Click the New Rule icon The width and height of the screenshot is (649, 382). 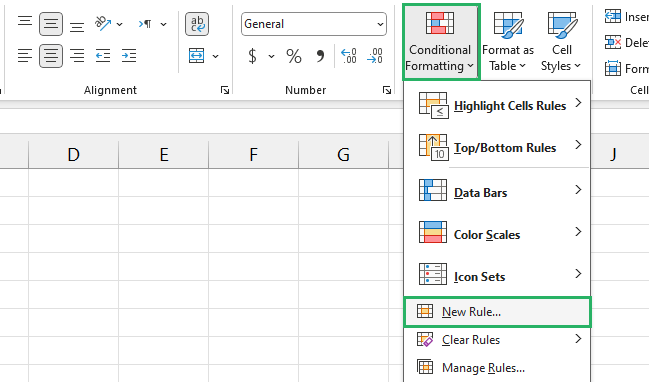click(425, 311)
